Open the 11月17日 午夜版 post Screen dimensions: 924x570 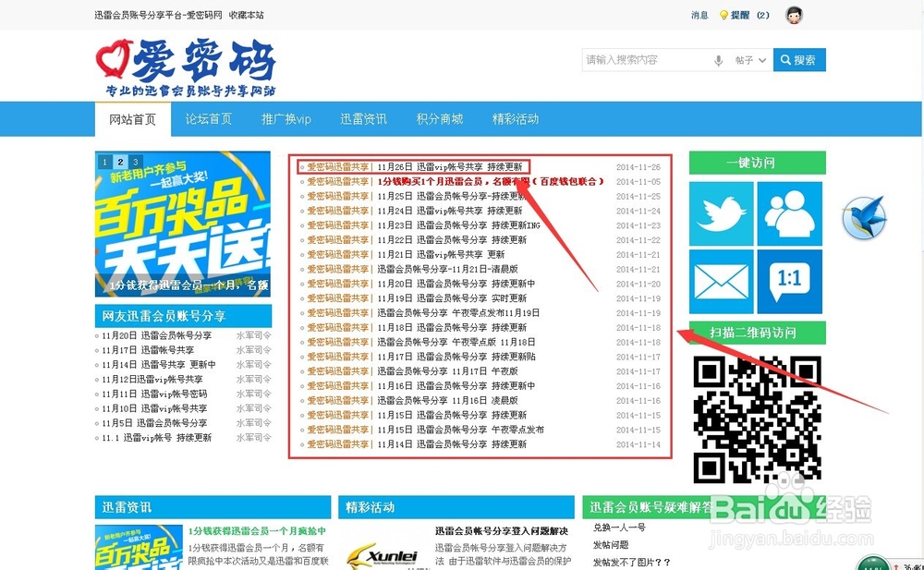447,371
